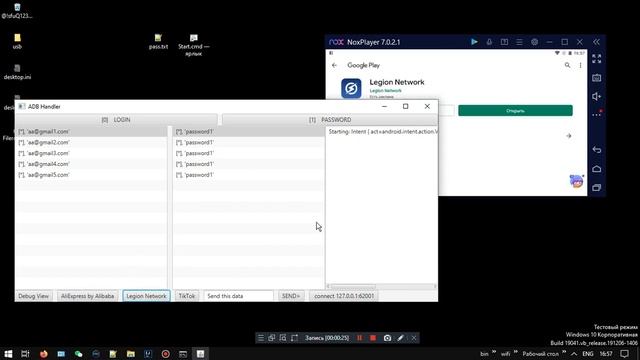Click the Legion Network app icon
This screenshot has width=640, height=360.
point(351,88)
